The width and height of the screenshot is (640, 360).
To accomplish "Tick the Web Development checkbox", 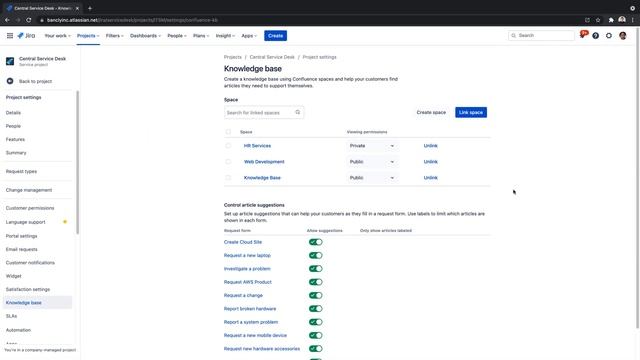I will pyautogui.click(x=228, y=162).
